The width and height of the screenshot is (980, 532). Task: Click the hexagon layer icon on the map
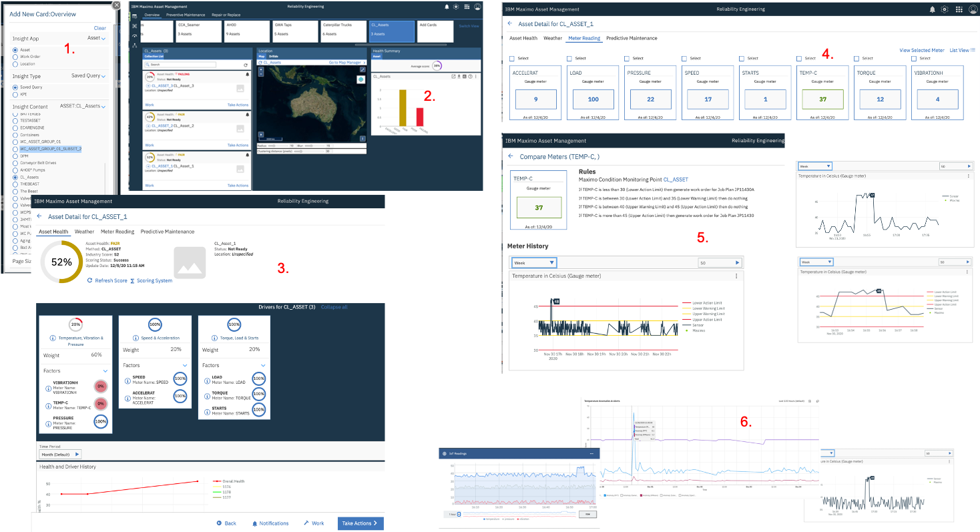point(360,79)
